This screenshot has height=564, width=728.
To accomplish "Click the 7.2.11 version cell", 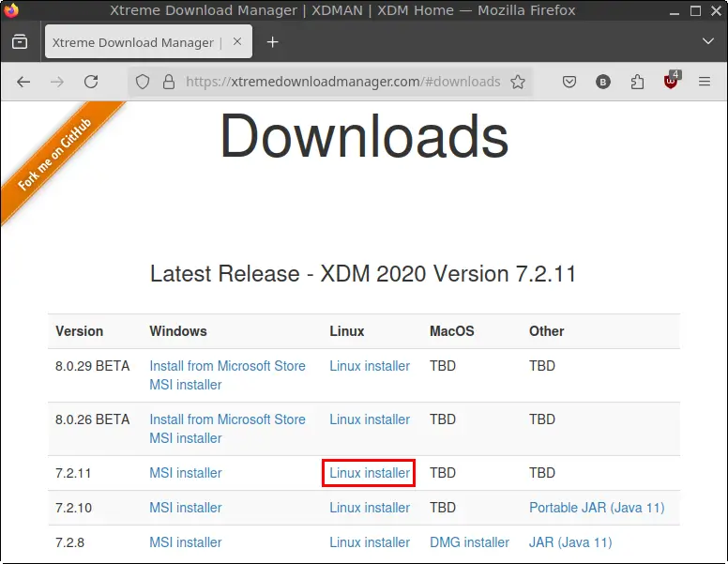I will coord(73,473).
